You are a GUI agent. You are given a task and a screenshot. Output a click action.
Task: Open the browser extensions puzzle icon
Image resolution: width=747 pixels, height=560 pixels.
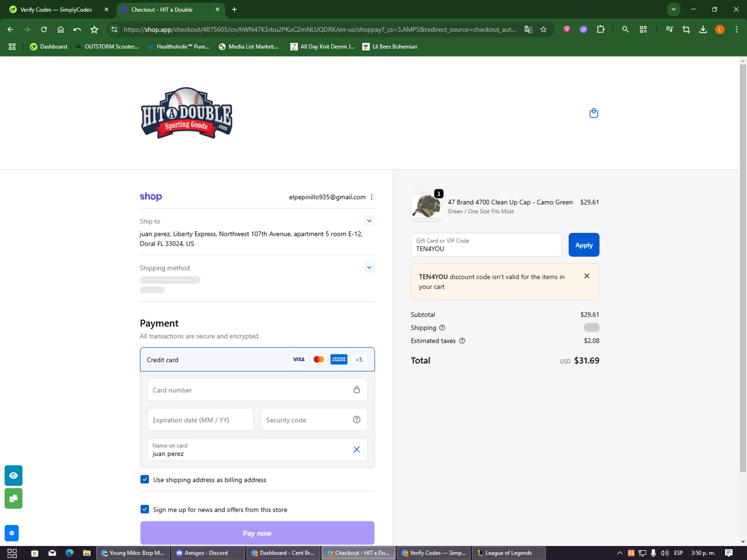[x=601, y=29]
